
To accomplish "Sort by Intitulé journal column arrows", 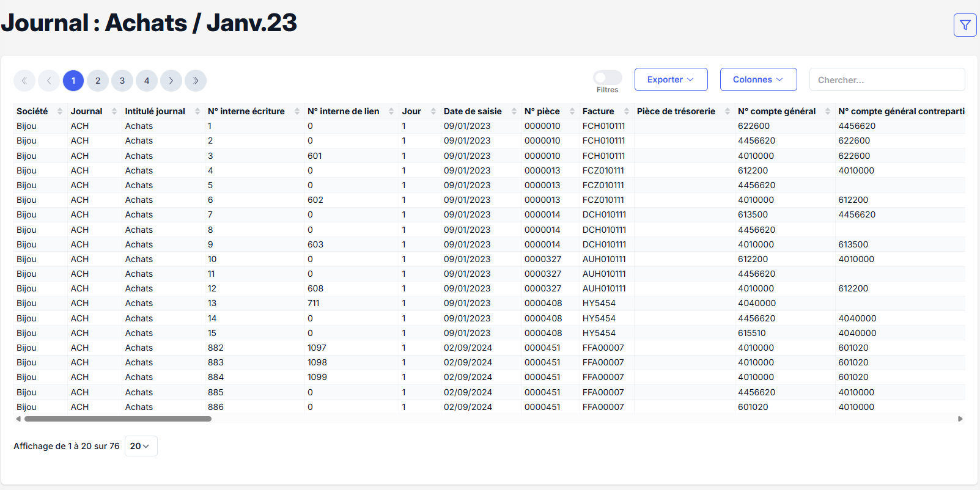I will coord(197,111).
